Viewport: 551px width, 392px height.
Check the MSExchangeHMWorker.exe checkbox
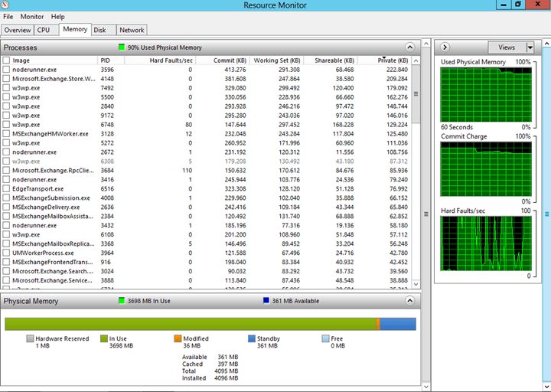coord(6,133)
